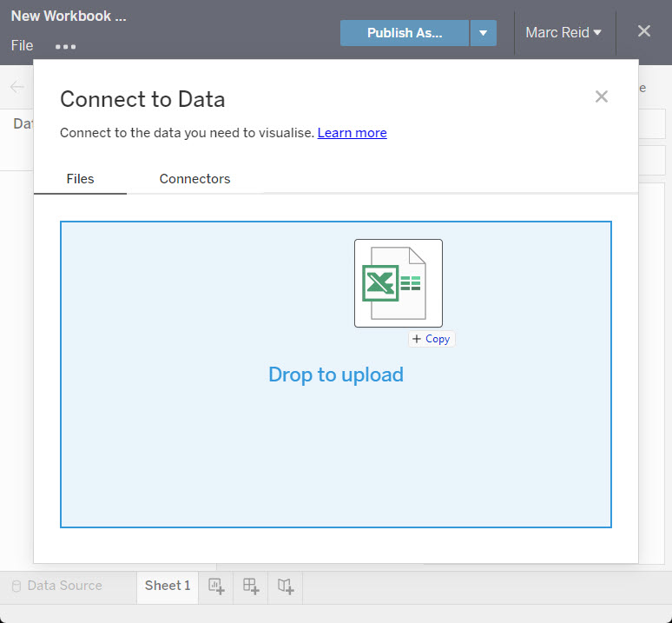Viewport: 672px width, 623px height.
Task: Select the Files tab
Action: tap(80, 179)
